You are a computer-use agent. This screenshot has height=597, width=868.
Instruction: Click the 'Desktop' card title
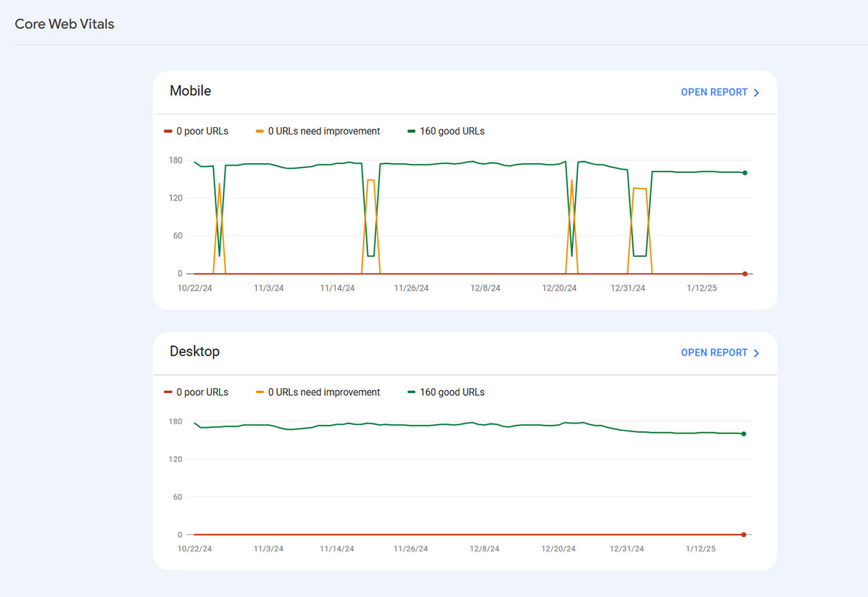(195, 351)
